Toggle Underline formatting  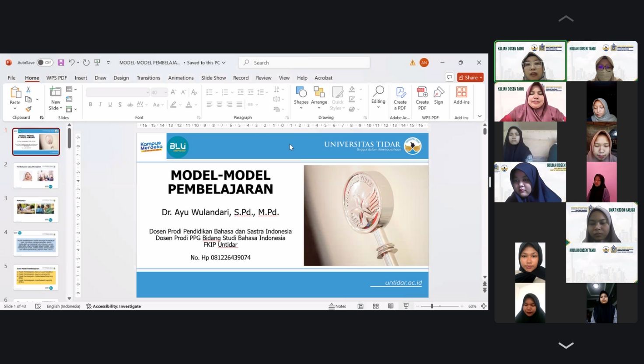(110, 105)
